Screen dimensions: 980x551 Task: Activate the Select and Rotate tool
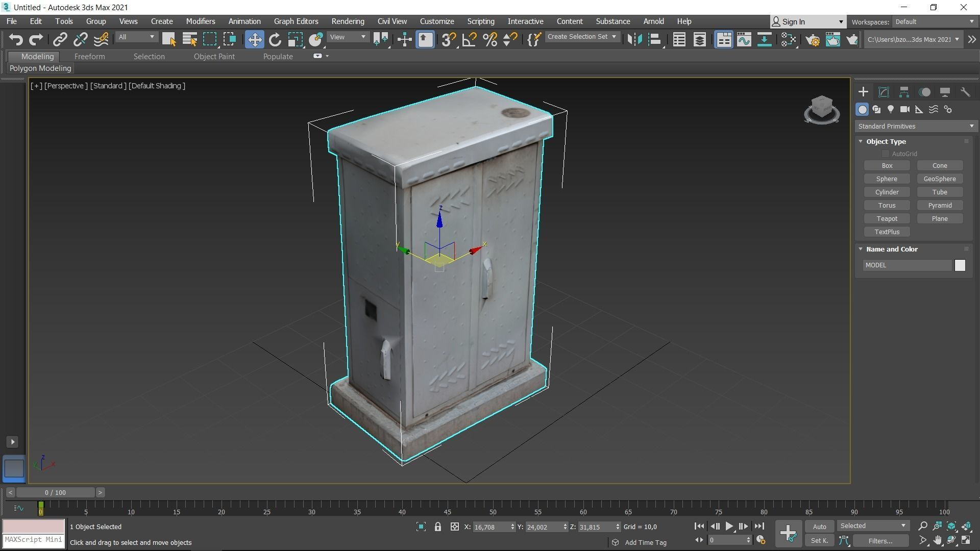[275, 39]
